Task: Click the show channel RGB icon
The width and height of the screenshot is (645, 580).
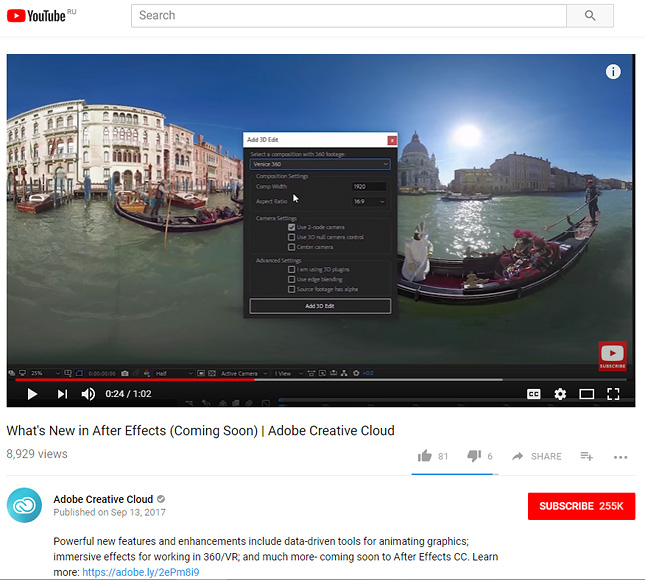Action: pos(147,373)
